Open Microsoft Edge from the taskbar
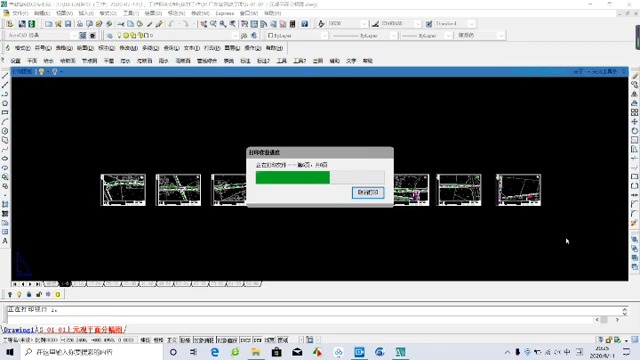This screenshot has height=360, width=640. coord(215,352)
